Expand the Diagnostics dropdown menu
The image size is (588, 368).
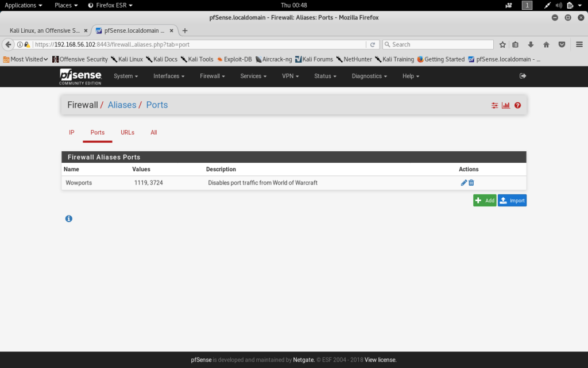click(369, 76)
